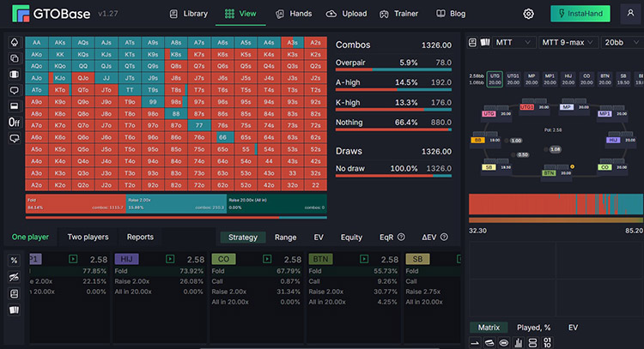Open the settings gear icon
The image size is (644, 349).
click(528, 14)
